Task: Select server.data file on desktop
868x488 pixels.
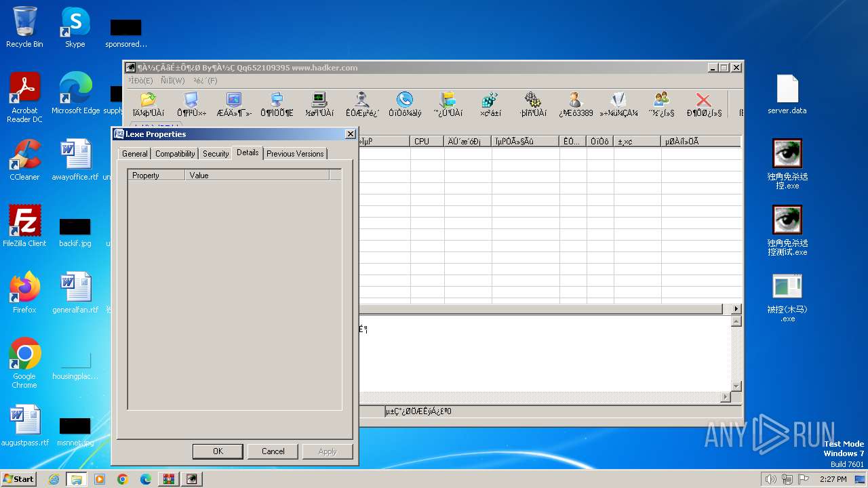Action: [787, 94]
